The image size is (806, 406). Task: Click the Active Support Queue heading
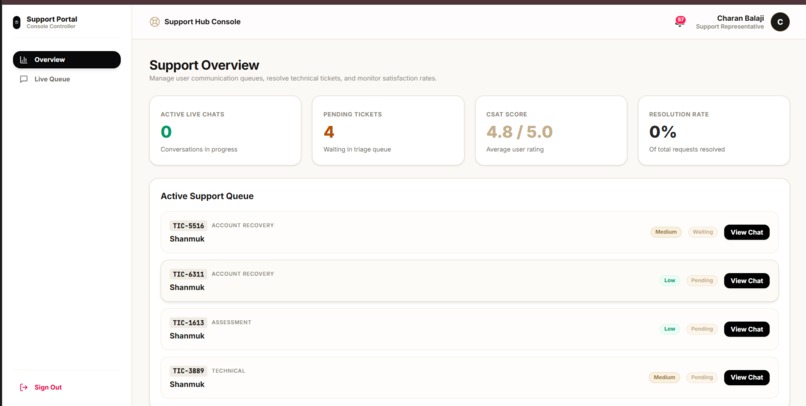(x=207, y=196)
